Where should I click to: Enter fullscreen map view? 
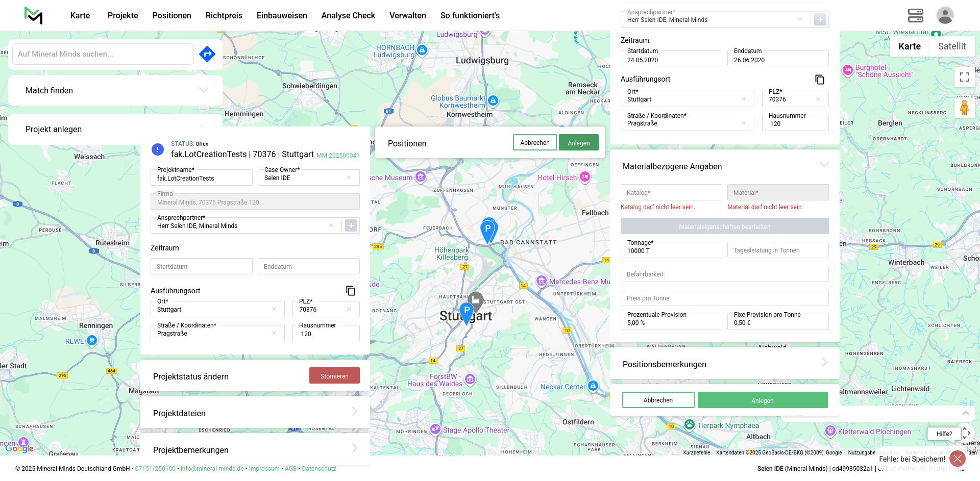(964, 77)
